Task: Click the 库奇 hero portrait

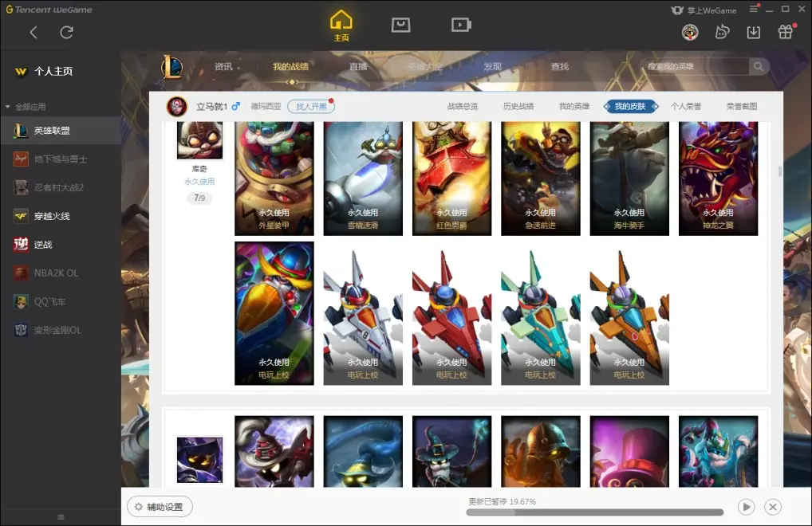Action: (200, 140)
